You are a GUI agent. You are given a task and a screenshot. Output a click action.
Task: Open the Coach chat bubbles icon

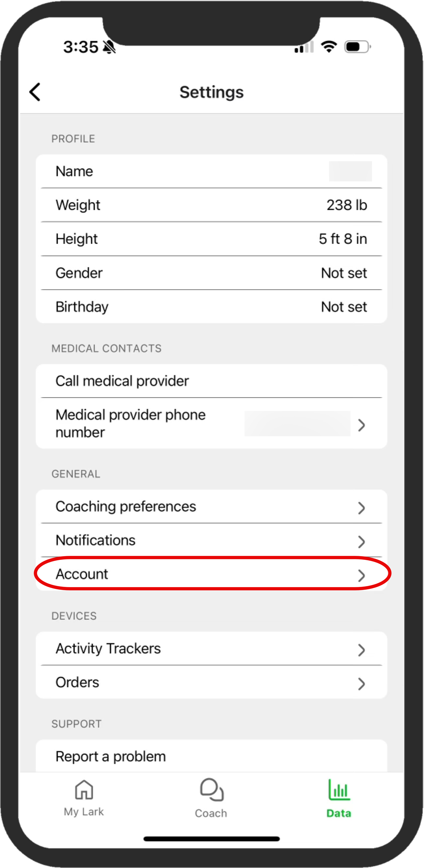pos(212,790)
